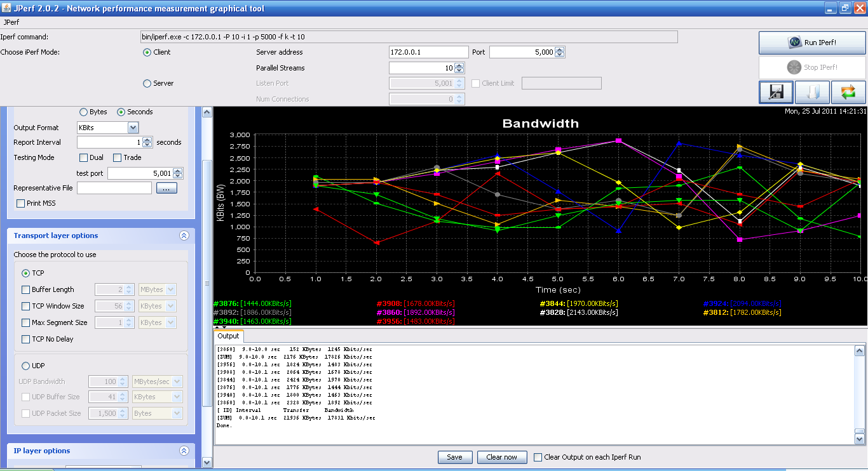Click the orange-green arrows restore defaults icon
The image size is (868, 471).
(x=848, y=92)
